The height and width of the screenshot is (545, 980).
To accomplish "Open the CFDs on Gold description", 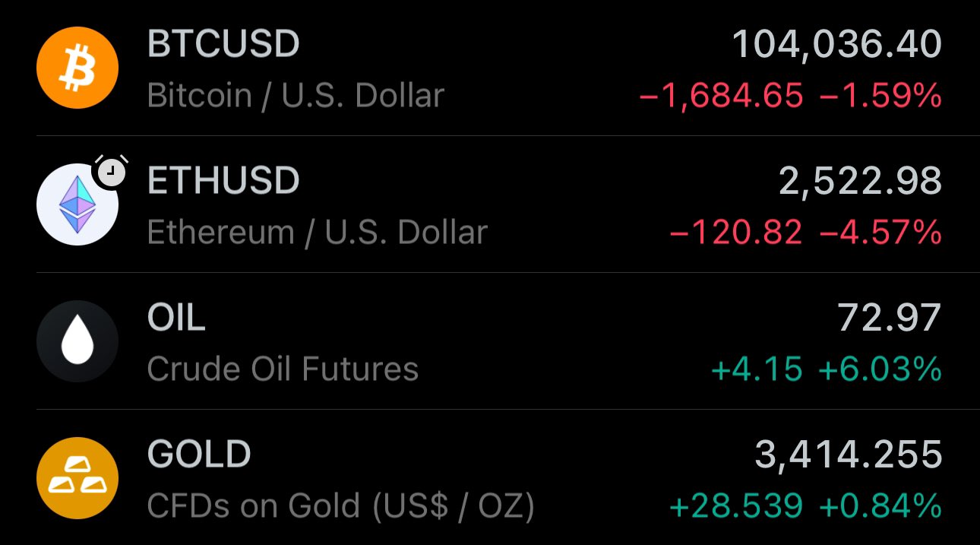I will pos(340,506).
